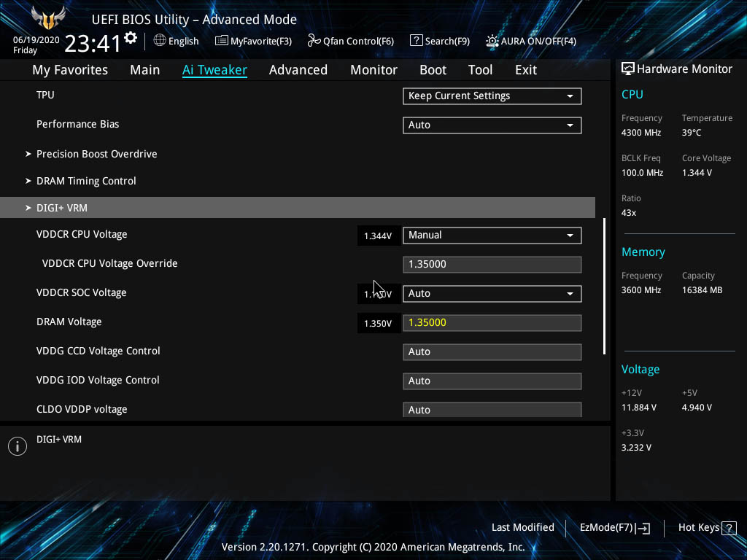Switch to the Main tab

145,70
